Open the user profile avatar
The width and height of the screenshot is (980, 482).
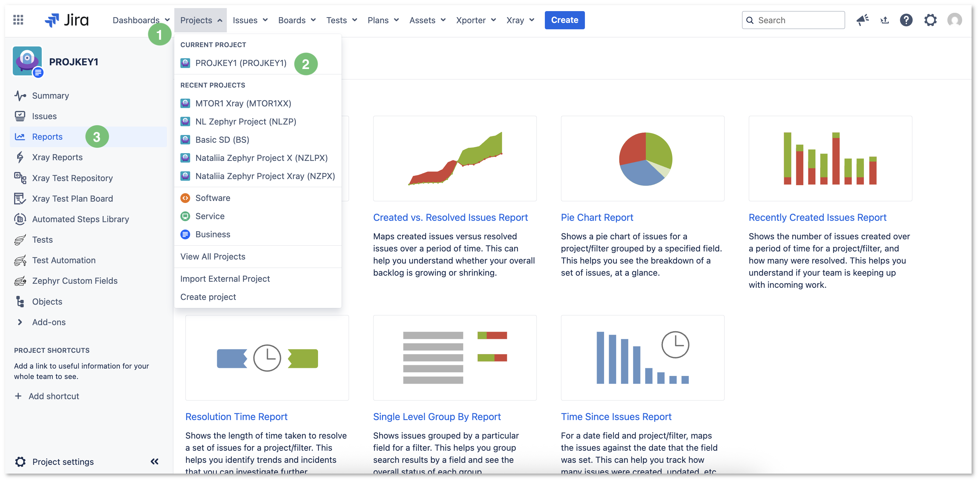pyautogui.click(x=954, y=20)
